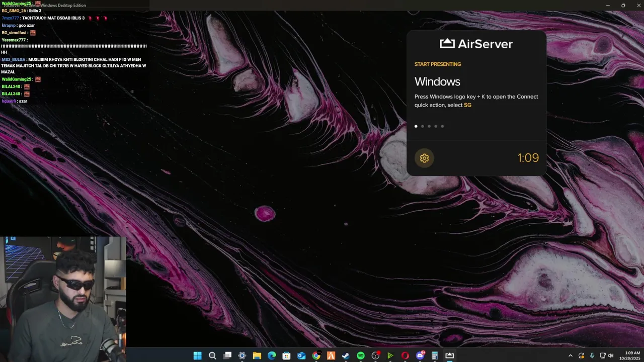Image resolution: width=644 pixels, height=362 pixels.
Task: Open the orange A app on taskbar
Action: (331, 355)
